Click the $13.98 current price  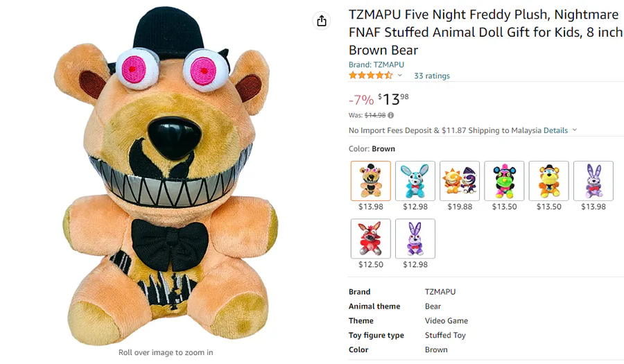point(393,99)
